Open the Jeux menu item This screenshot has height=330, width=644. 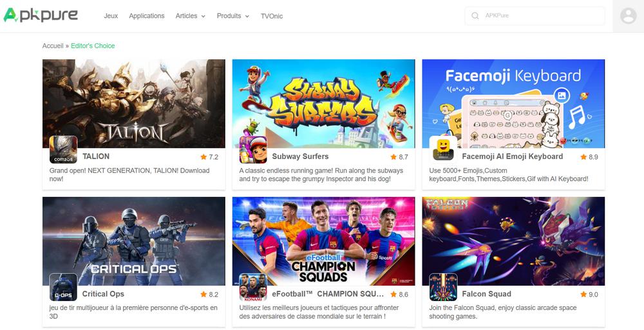[x=111, y=16]
